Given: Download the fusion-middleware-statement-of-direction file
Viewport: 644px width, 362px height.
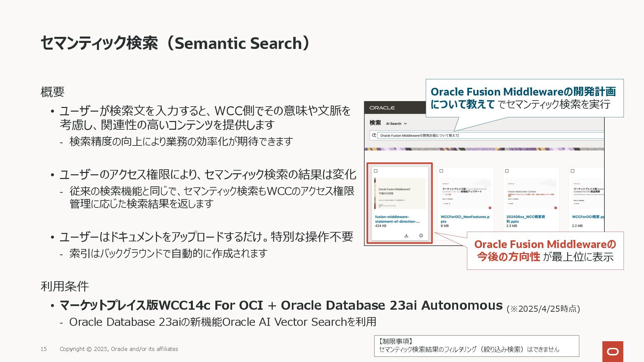Looking at the screenshot, I should 406,236.
